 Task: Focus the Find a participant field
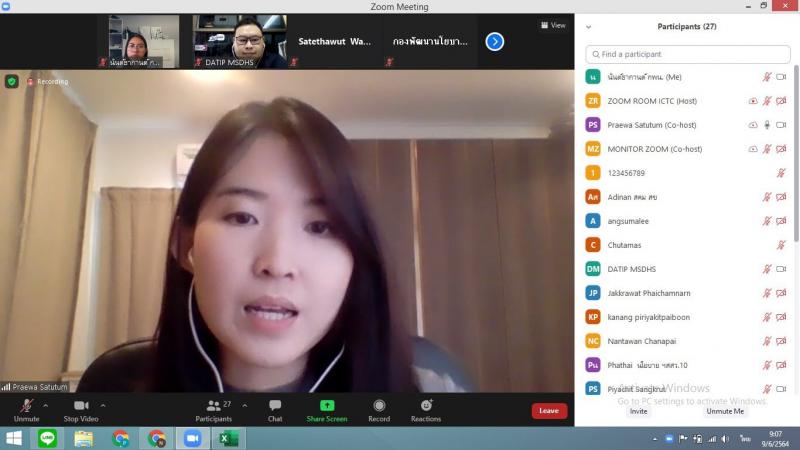(688, 54)
